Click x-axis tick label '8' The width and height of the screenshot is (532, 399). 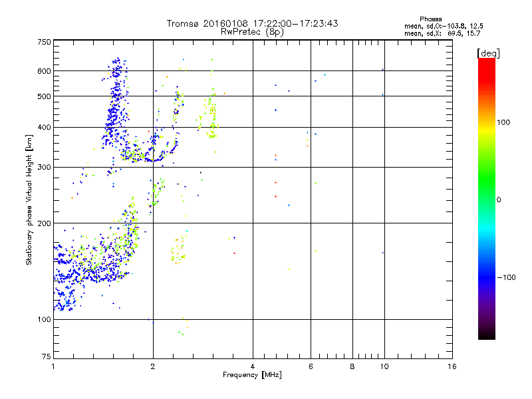(352, 366)
